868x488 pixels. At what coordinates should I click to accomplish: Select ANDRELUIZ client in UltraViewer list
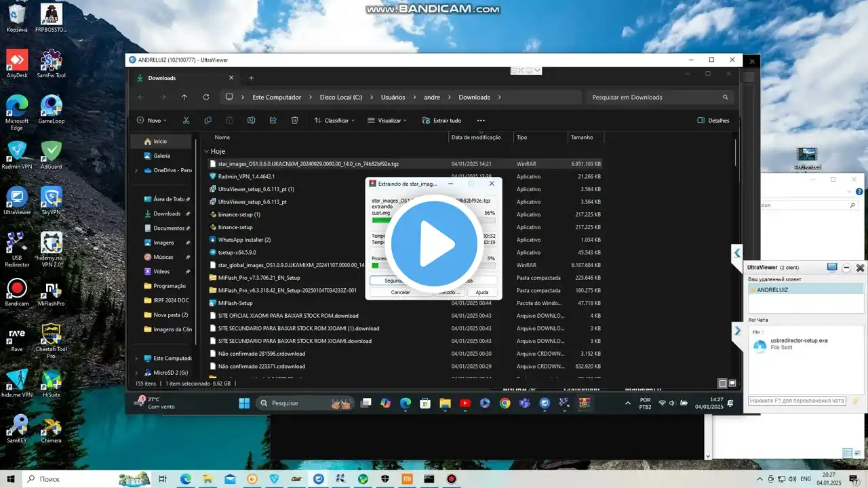[806, 290]
